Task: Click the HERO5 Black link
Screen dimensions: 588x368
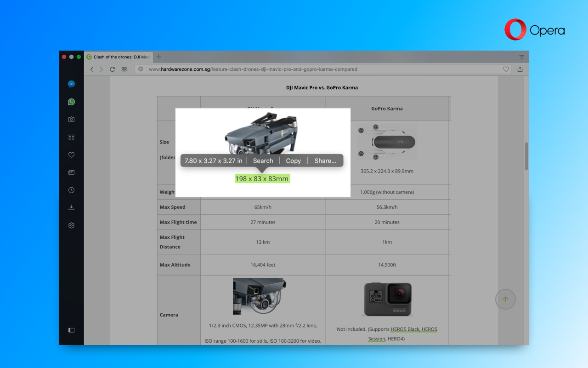Action: click(405, 329)
